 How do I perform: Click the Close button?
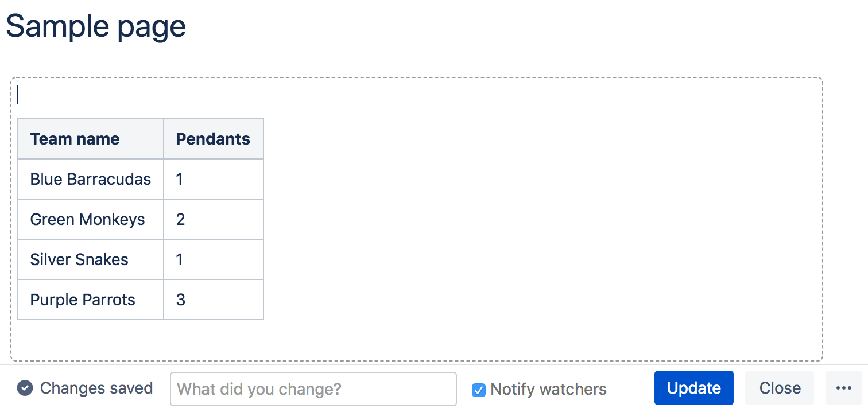point(779,388)
